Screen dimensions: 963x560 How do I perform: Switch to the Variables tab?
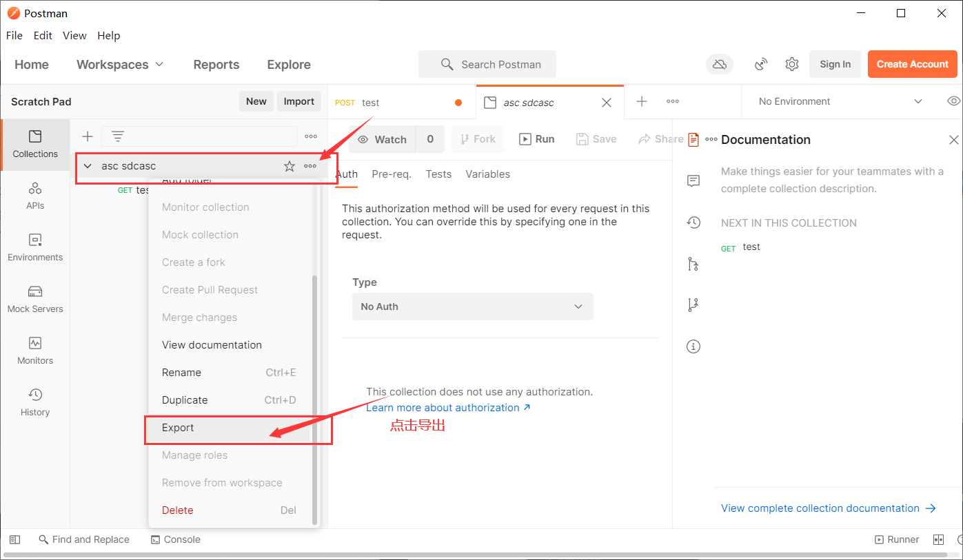click(488, 174)
